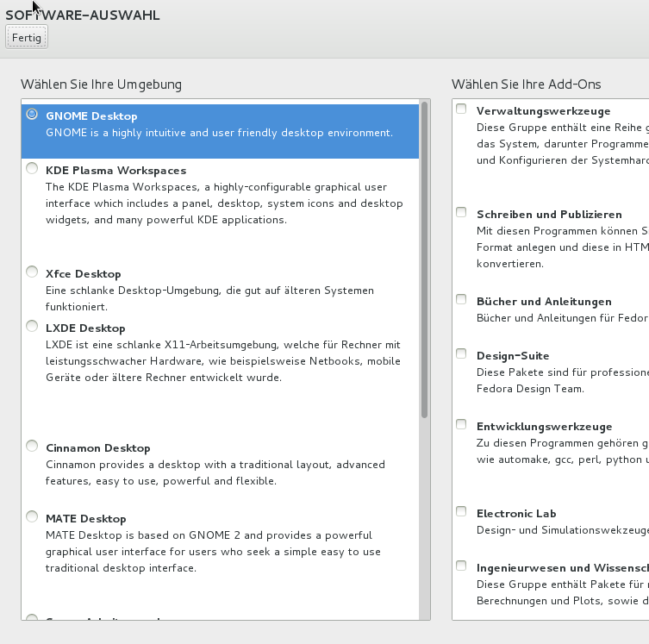Click the KDE Plasma Workspaces title
The width and height of the screenshot is (649, 644).
[x=115, y=171]
